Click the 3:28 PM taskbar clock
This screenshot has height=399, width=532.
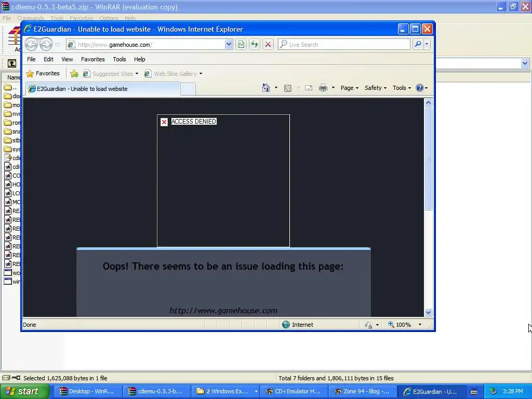(x=513, y=391)
